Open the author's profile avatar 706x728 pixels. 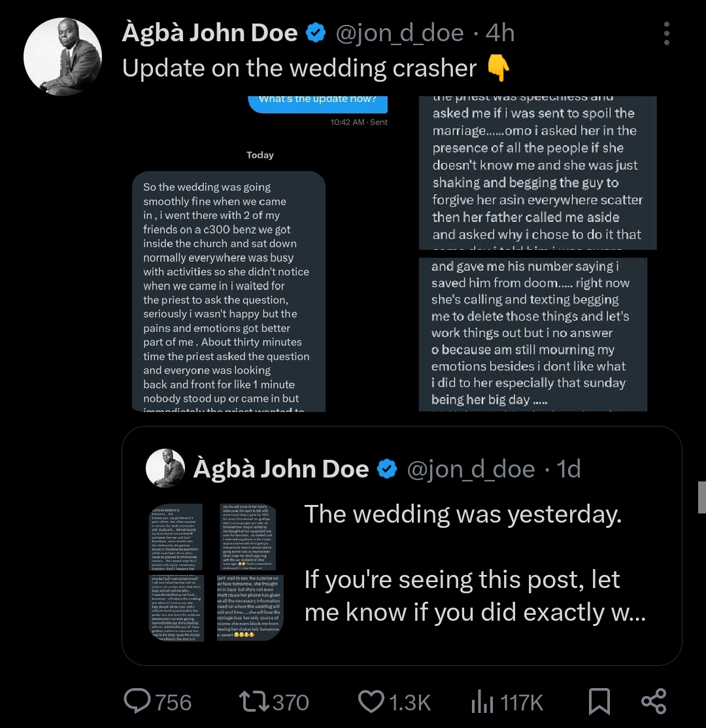pyautogui.click(x=63, y=58)
